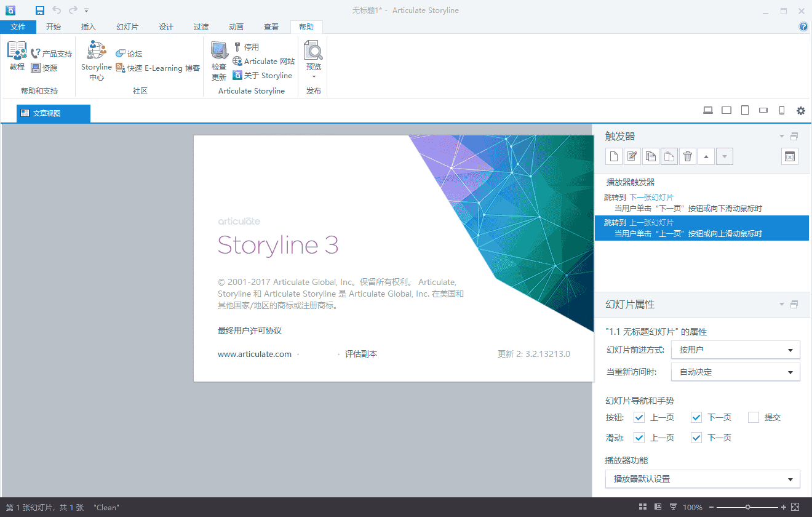Create a new trigger in 触发器 panel
The width and height of the screenshot is (812, 517).
[x=614, y=156]
